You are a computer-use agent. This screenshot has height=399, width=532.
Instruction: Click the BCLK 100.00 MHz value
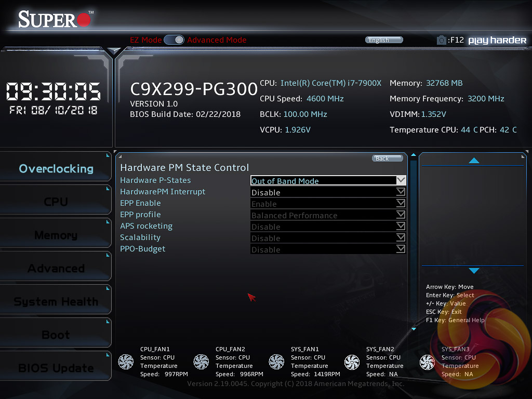305,114
